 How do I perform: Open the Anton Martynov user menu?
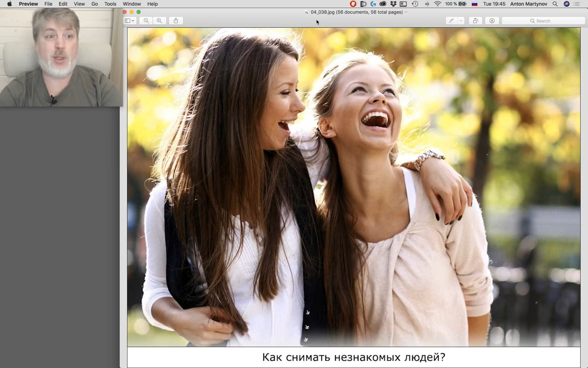[x=528, y=4]
